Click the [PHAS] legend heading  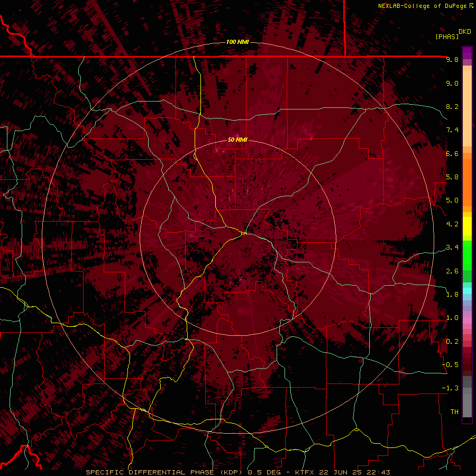click(447, 36)
